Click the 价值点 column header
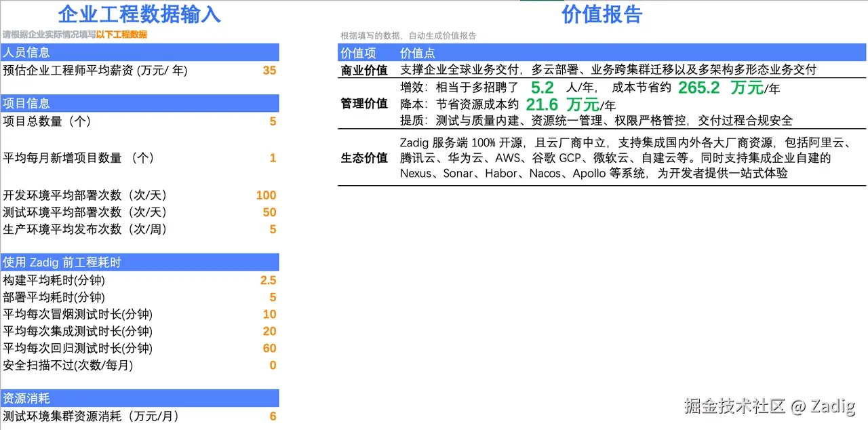 418,53
